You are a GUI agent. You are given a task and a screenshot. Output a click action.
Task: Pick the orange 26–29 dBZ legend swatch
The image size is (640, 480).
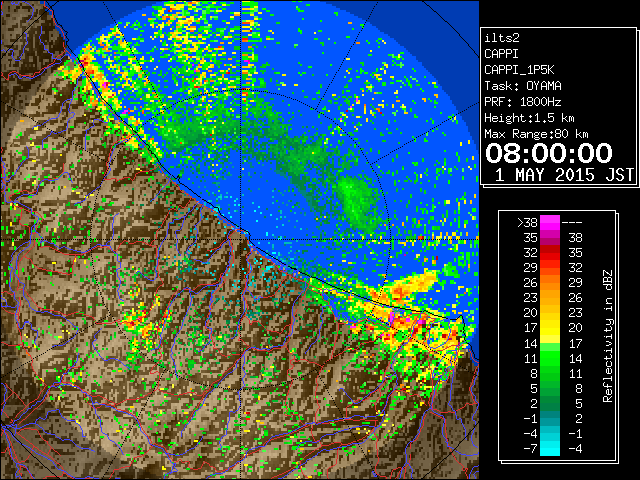click(550, 283)
